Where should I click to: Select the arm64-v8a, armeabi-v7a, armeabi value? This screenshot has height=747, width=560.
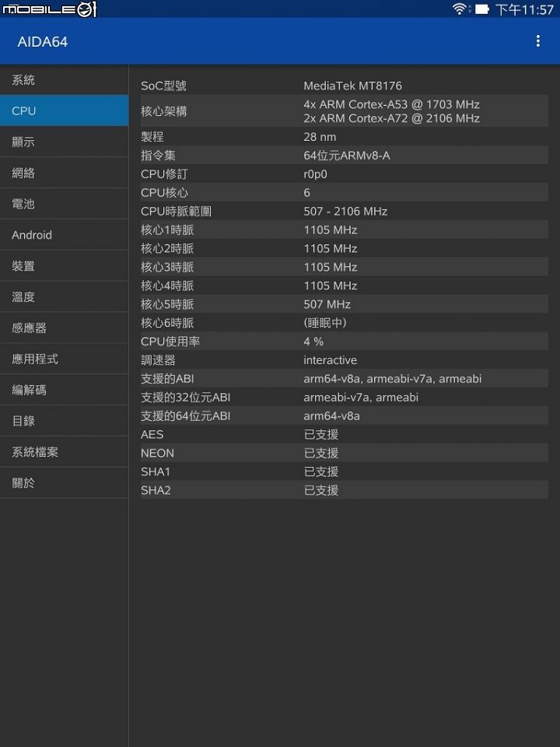coord(392,378)
